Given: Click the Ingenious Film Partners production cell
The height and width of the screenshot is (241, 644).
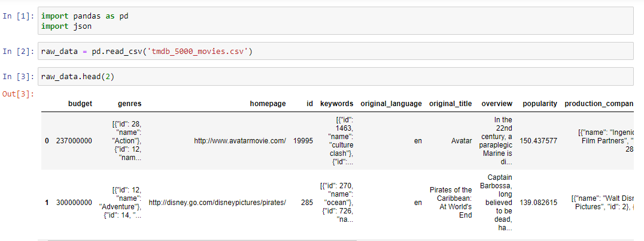Looking at the screenshot, I should click(x=606, y=141).
